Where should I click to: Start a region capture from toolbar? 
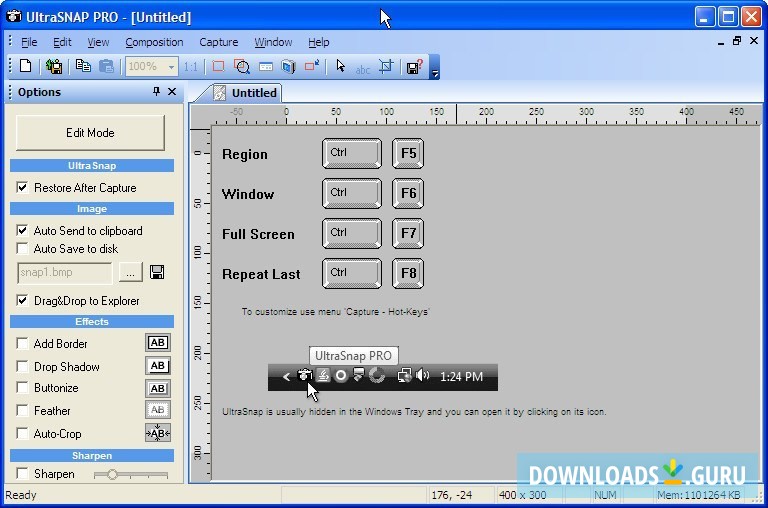pyautogui.click(x=218, y=66)
